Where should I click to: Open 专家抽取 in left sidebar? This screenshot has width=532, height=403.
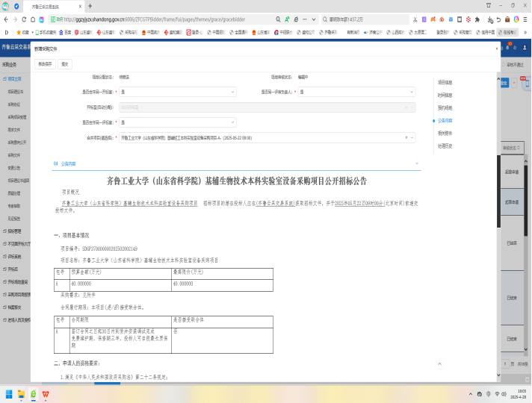coord(14,206)
